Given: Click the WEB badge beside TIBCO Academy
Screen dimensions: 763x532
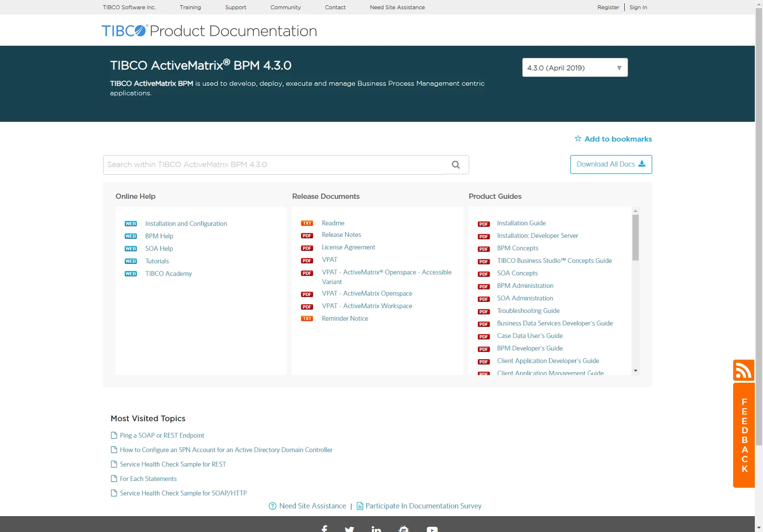Looking at the screenshot, I should coord(131,274).
